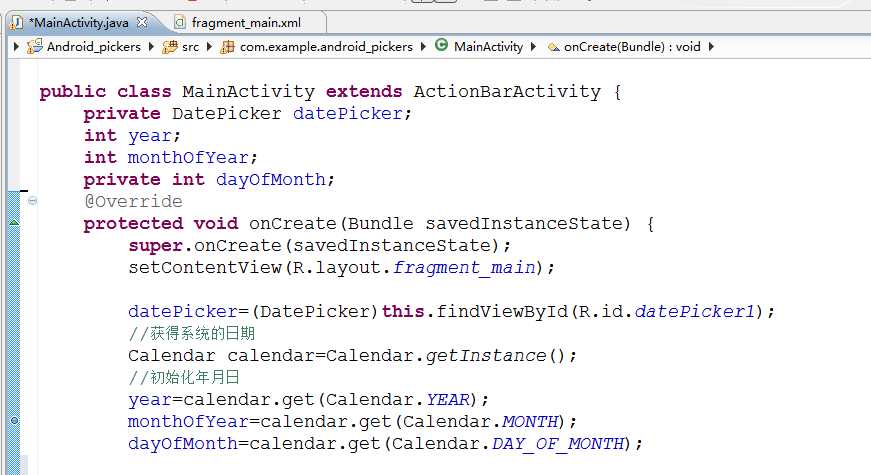Click the green class icon for MainActivity

442,45
